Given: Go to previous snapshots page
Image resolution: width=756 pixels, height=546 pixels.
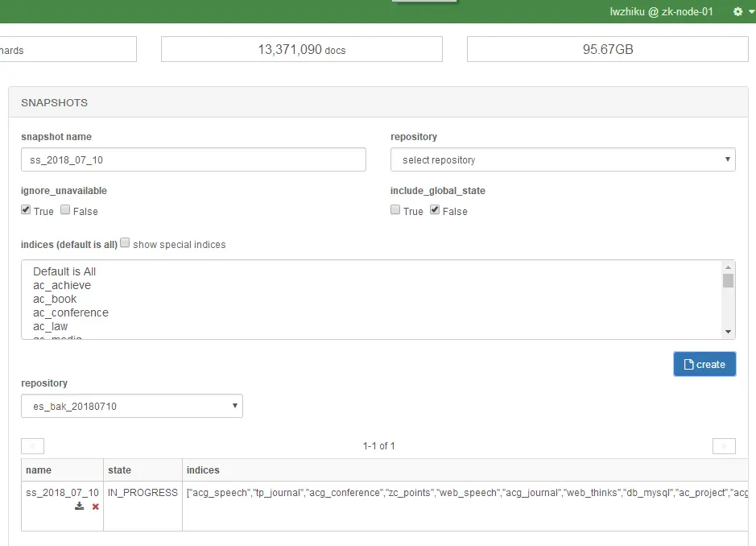Looking at the screenshot, I should point(33,446).
